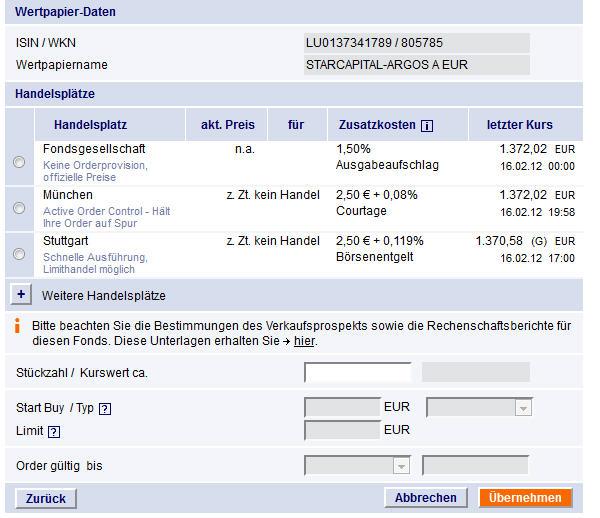Expand Weitere Handelsplätze with plus button
The height and width of the screenshot is (518, 600).
[22, 295]
